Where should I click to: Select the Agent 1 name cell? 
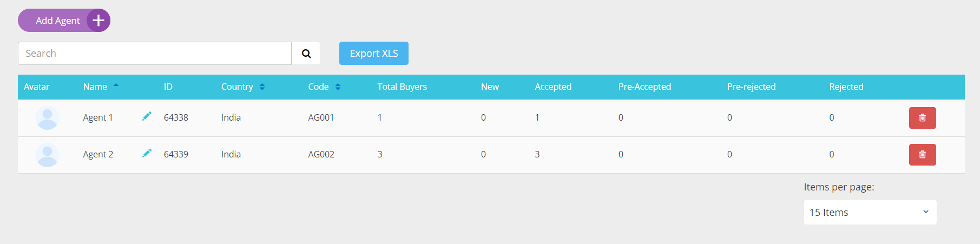pyautogui.click(x=98, y=117)
